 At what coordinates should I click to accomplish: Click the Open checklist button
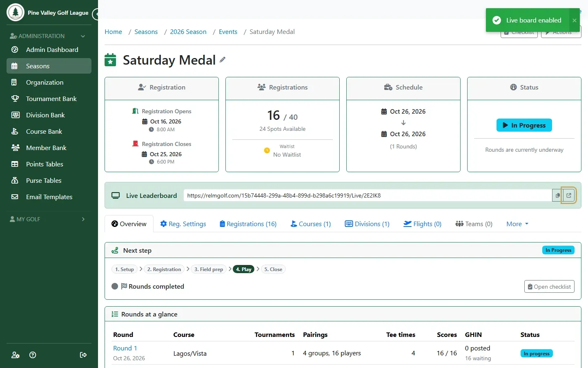549,287
